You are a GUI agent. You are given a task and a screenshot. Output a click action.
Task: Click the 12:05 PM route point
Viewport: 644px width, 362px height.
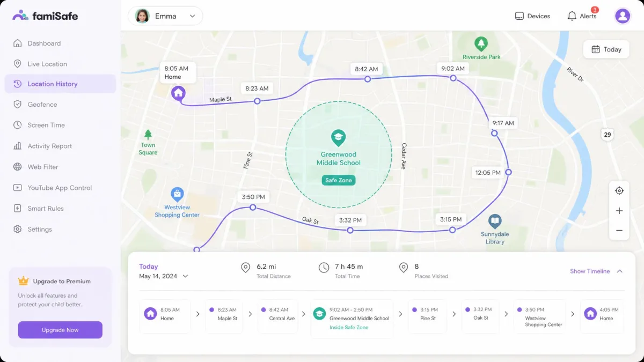coord(508,172)
